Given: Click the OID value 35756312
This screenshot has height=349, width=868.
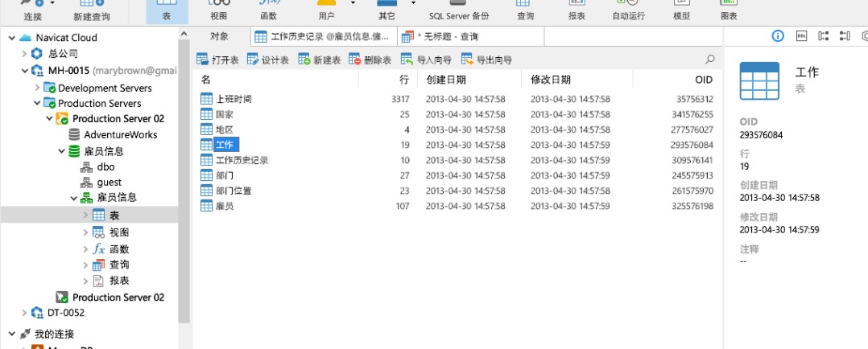Looking at the screenshot, I should point(694,100).
